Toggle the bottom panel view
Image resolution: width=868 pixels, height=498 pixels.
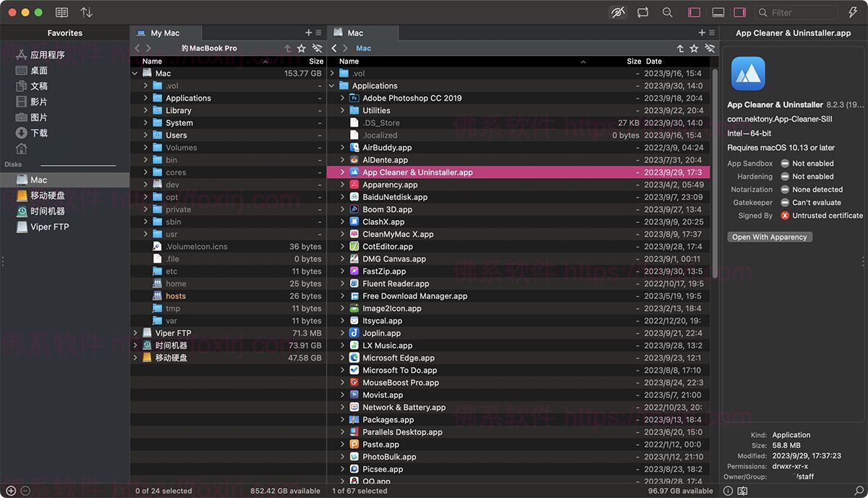tap(718, 12)
